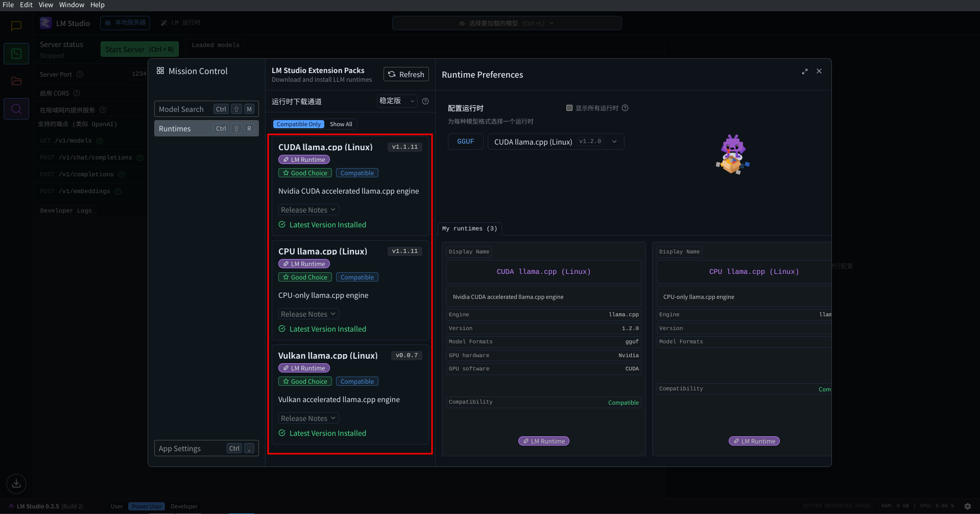Switch to Power User mode

tap(147, 506)
